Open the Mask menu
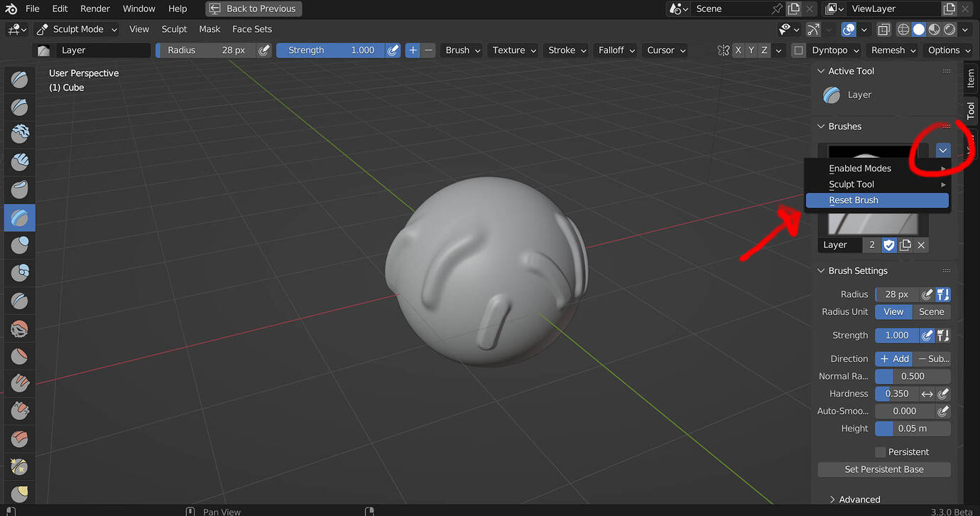Screen dimensions: 980x516 [209, 29]
